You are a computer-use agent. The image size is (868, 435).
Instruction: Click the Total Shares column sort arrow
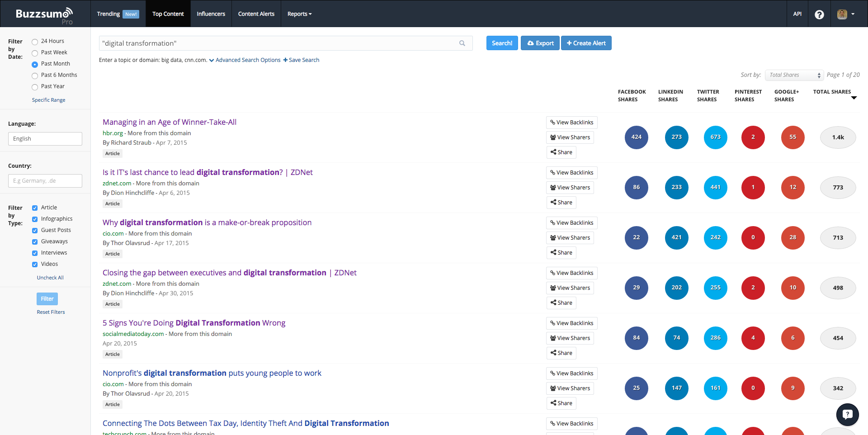854,98
